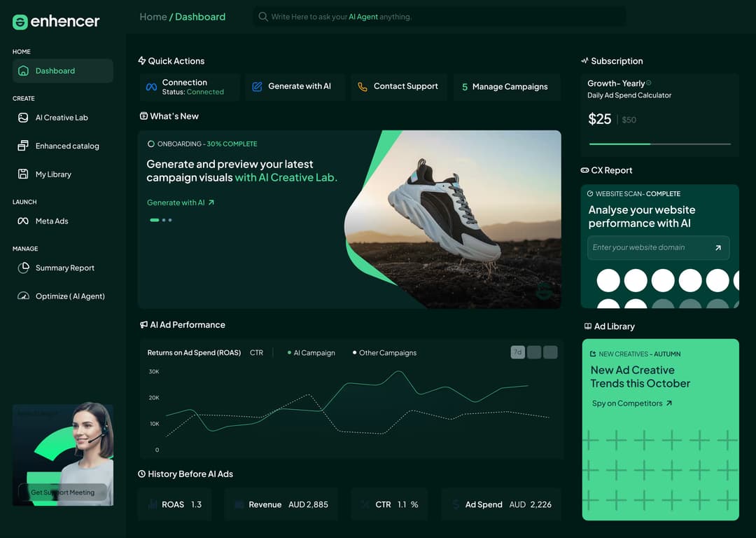Open AI Creative Lab from the sidebar
756x538 pixels.
24,118
